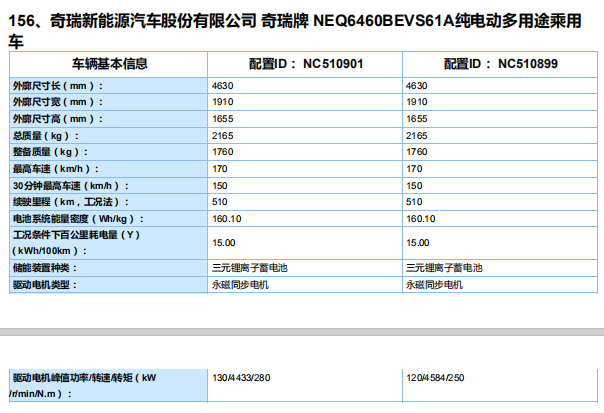Click the heading starting with '156、奇瑞新能源汽车股份有限公司'
This screenshot has width=604, height=413.
pos(295,31)
